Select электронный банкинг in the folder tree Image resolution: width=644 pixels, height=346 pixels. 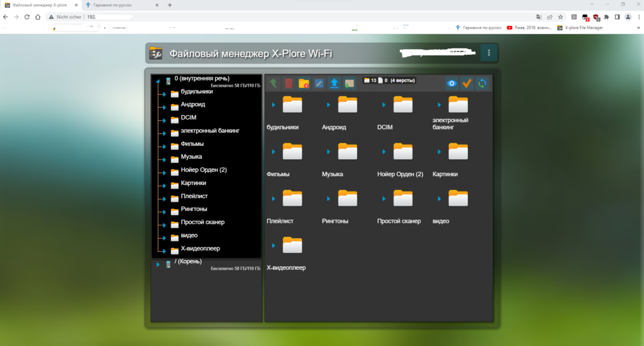[x=210, y=131]
